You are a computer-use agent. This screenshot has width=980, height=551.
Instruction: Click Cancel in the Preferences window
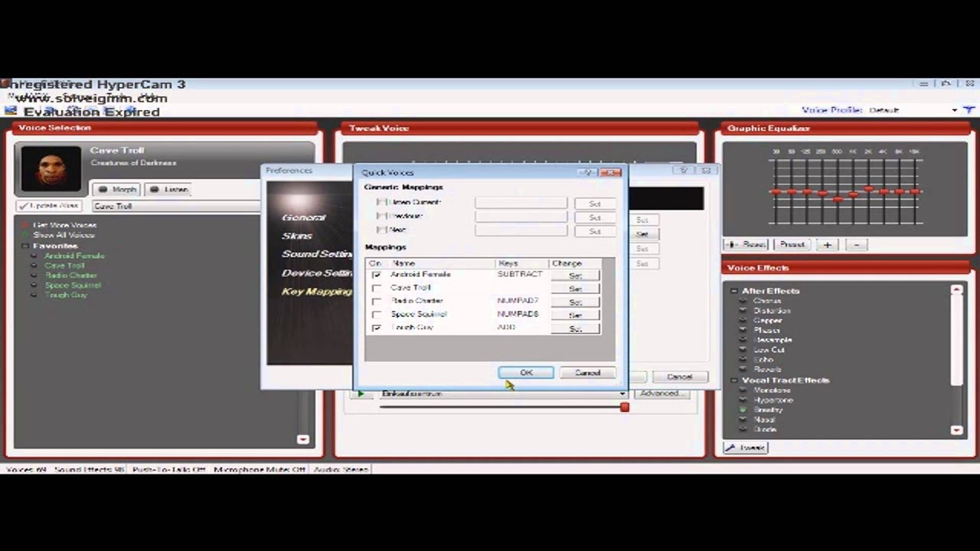(x=679, y=377)
